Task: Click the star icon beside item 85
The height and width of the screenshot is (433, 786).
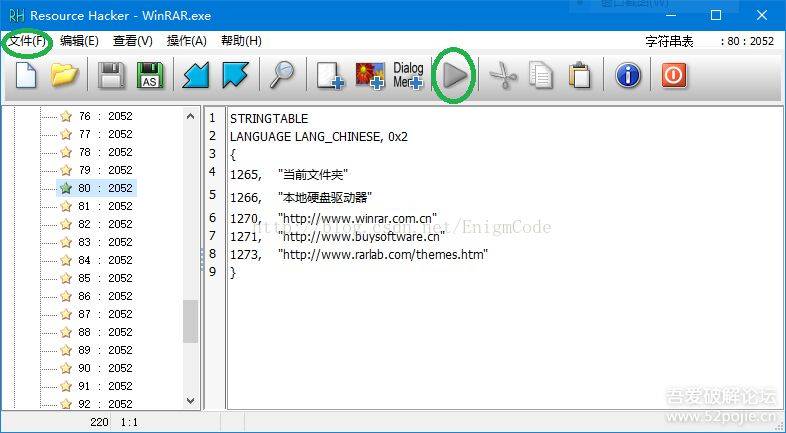Action: tap(66, 278)
